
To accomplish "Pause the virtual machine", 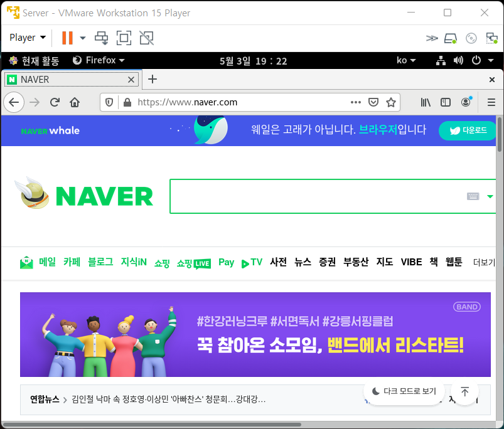I will tap(67, 38).
